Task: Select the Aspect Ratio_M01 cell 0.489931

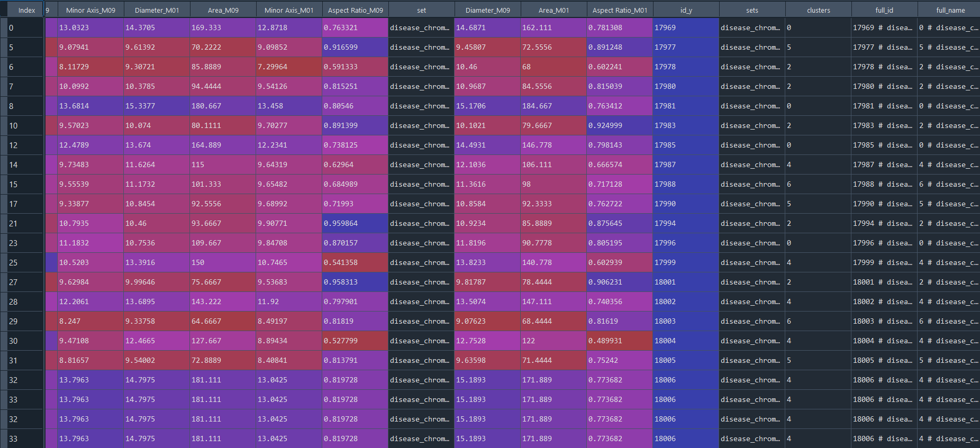Action: point(620,341)
